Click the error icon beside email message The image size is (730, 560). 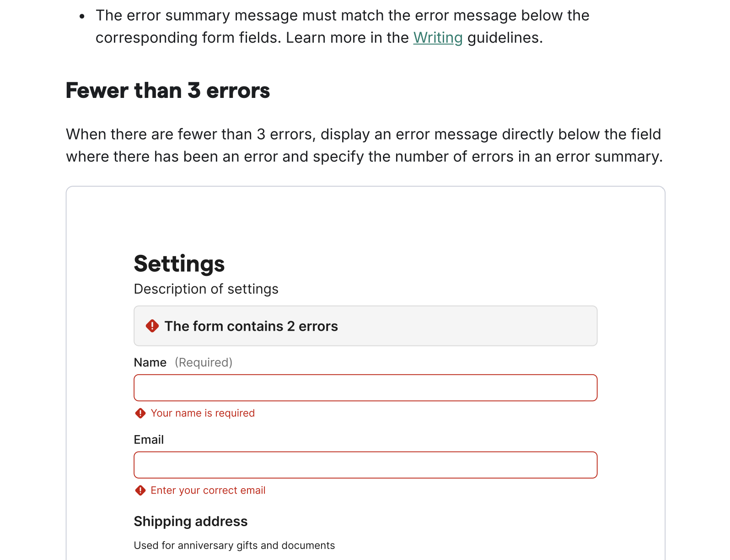tap(140, 490)
